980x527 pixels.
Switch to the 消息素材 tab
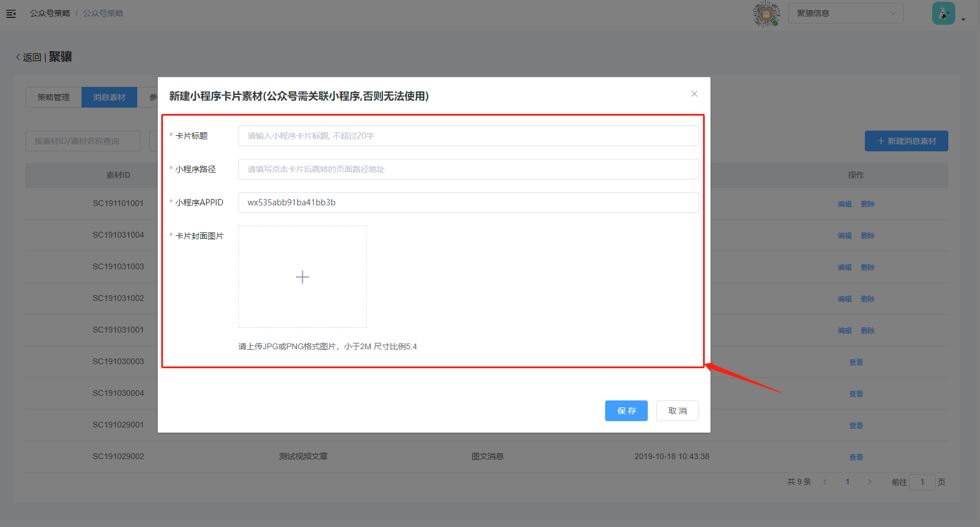coord(109,97)
